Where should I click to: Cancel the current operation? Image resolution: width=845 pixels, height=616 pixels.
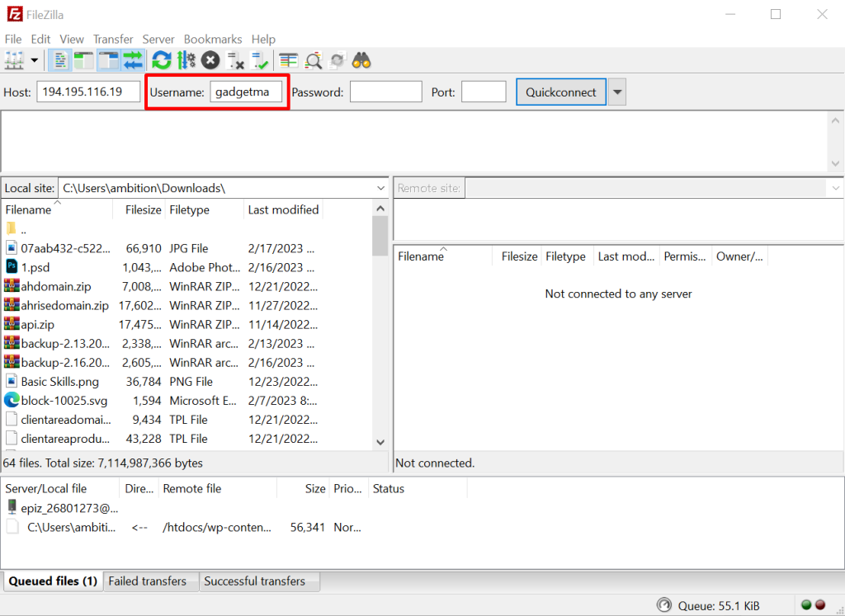(x=210, y=60)
